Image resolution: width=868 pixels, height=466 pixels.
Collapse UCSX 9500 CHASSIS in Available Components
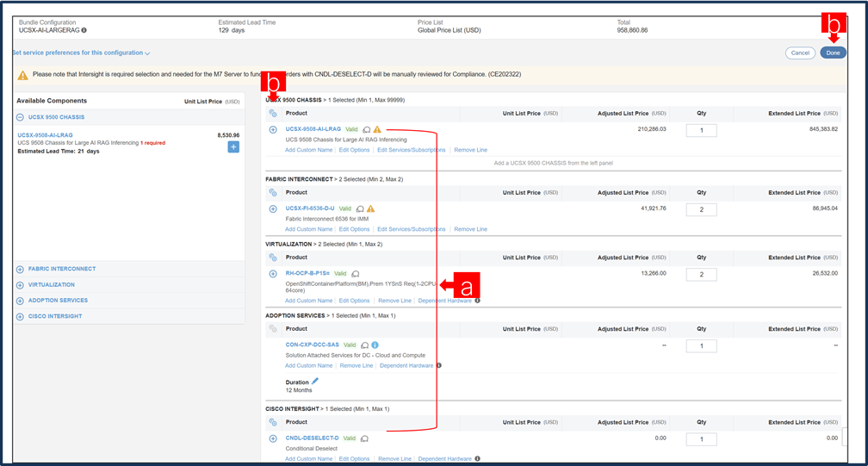(20, 117)
